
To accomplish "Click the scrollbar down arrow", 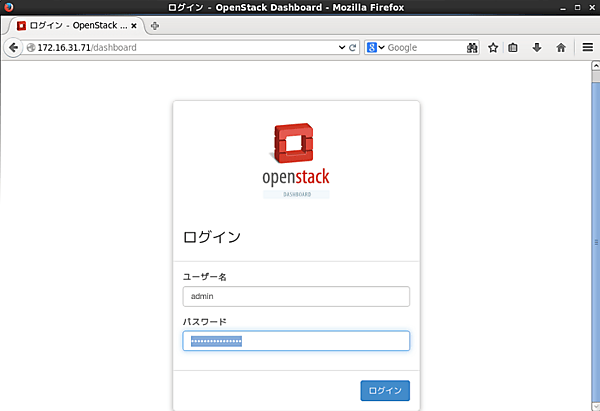I will click(596, 406).
